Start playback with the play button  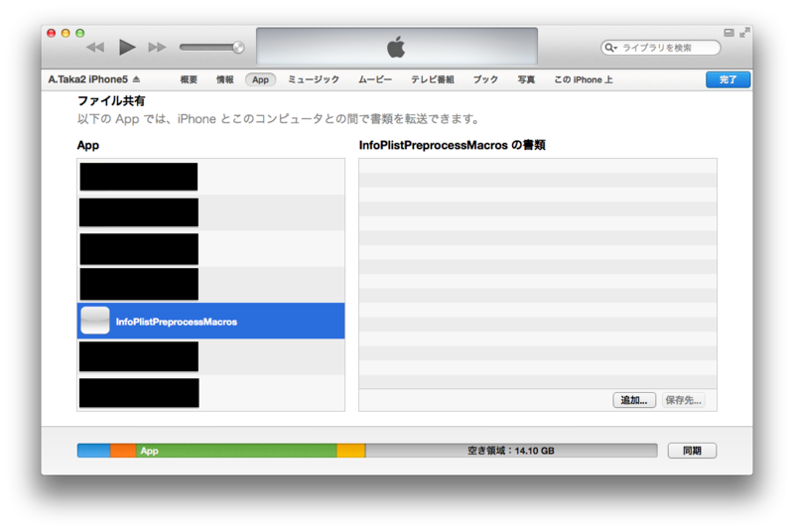pyautogui.click(x=127, y=47)
